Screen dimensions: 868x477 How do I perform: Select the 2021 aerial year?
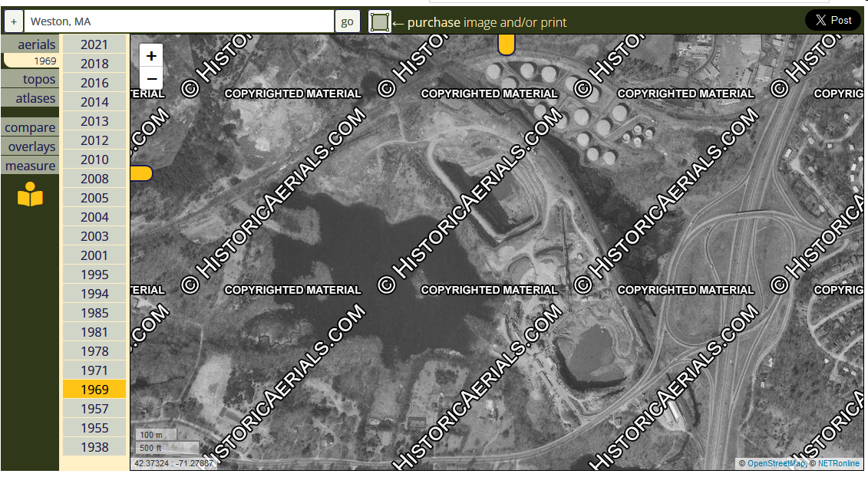pyautogui.click(x=94, y=44)
